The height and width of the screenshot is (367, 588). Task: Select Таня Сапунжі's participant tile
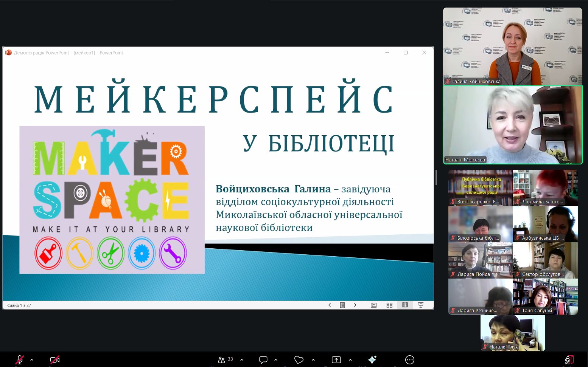tap(545, 296)
